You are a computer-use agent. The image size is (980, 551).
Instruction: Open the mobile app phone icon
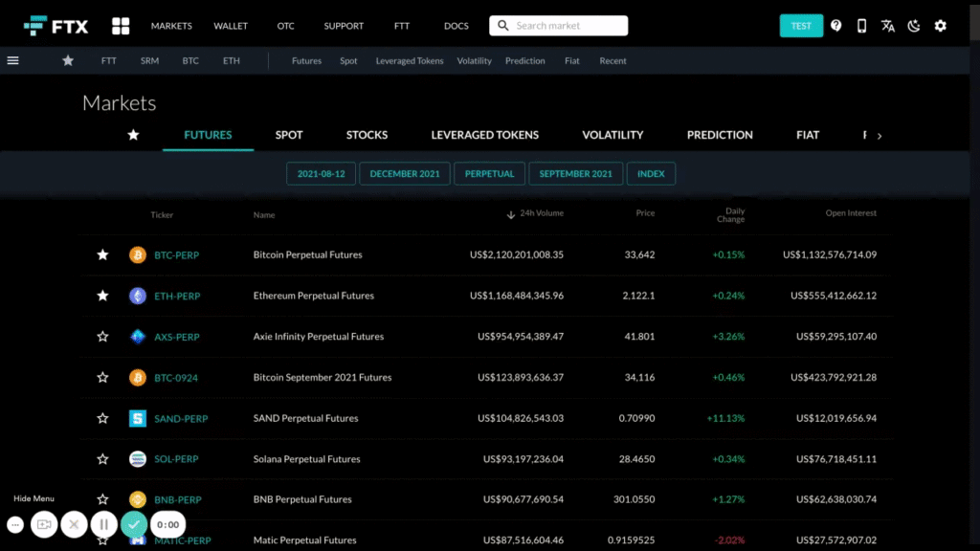coord(861,26)
